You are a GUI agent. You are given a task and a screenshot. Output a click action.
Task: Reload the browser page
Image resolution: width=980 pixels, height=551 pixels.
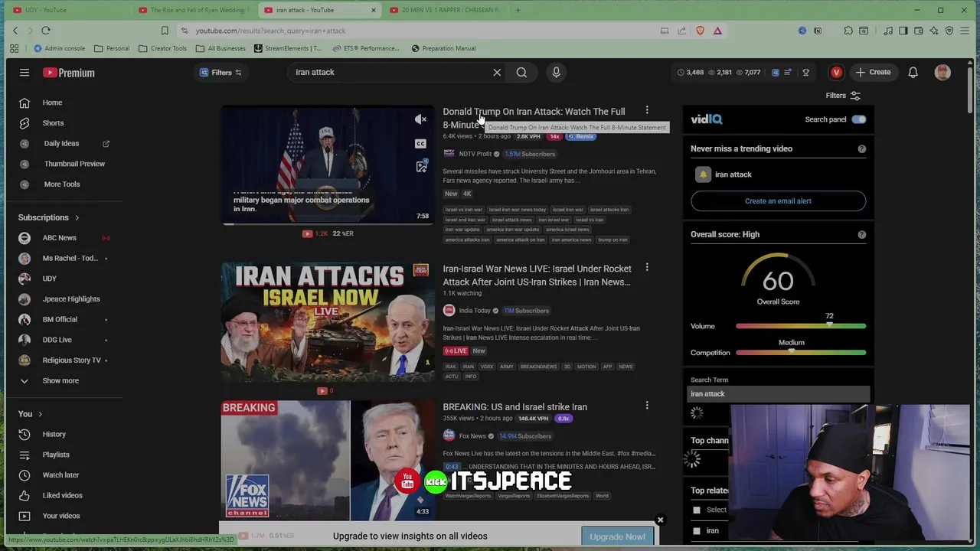click(45, 31)
